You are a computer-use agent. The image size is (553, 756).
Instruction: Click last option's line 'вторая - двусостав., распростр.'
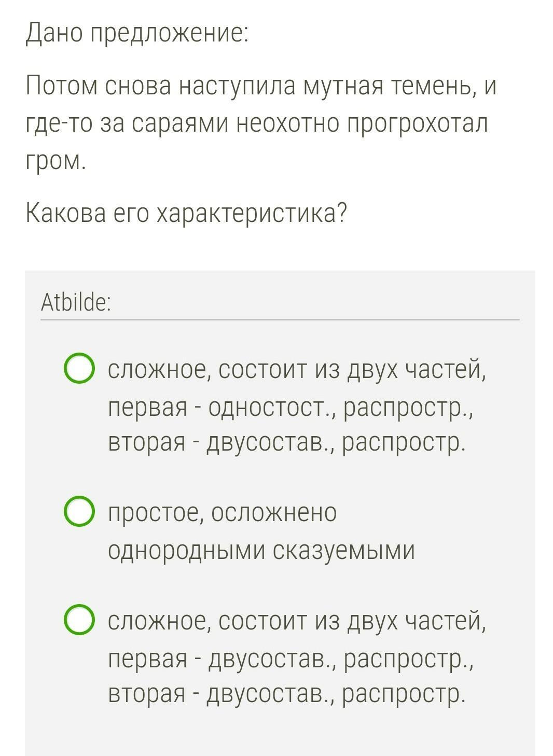coord(286,694)
